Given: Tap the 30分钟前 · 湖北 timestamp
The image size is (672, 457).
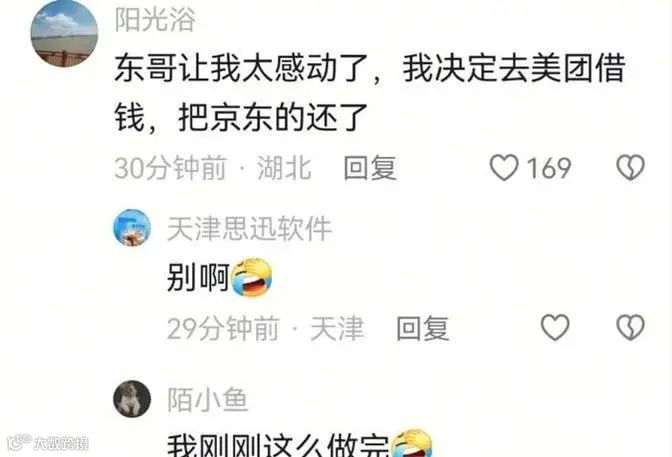Looking at the screenshot, I should click(x=213, y=168).
